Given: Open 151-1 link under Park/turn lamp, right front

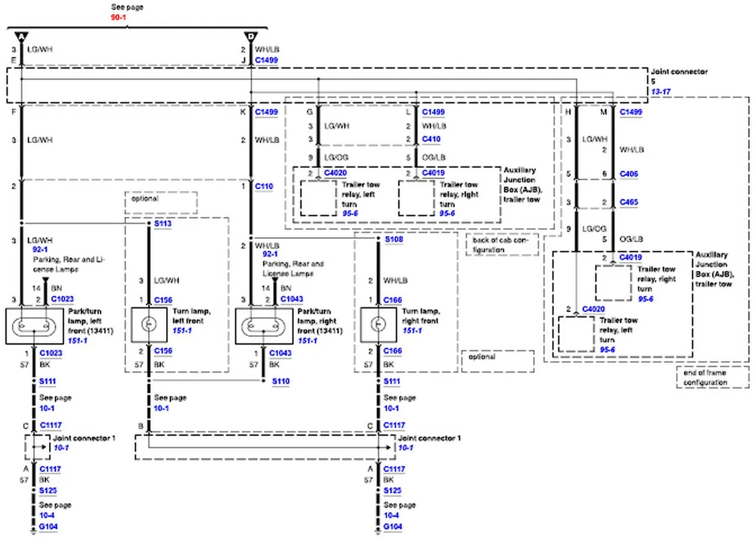Looking at the screenshot, I should (x=306, y=341).
